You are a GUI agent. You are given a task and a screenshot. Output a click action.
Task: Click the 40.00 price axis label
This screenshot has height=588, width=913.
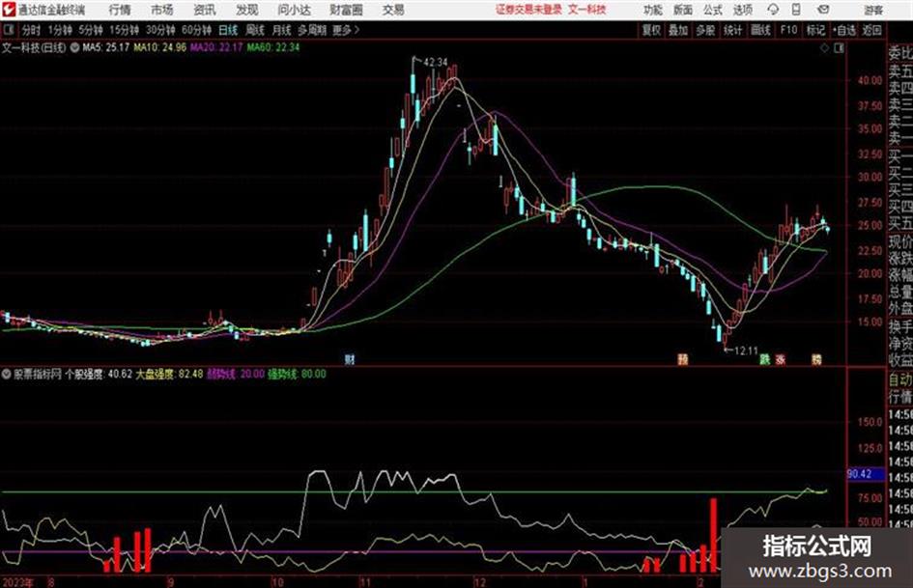pos(870,81)
